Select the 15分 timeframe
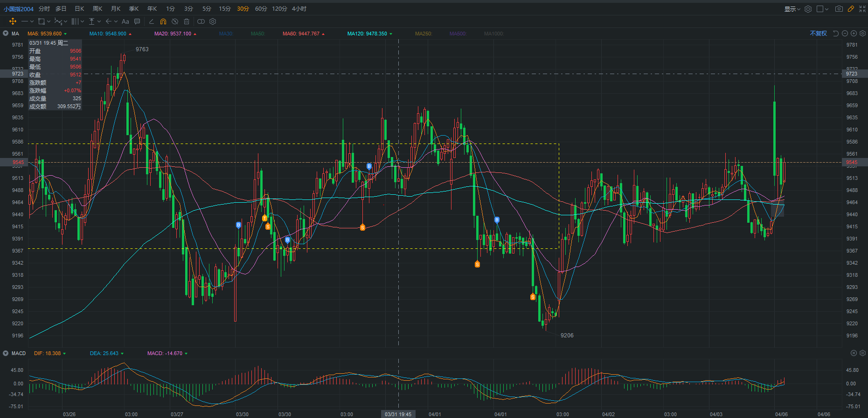This screenshot has width=868, height=418. click(225, 9)
